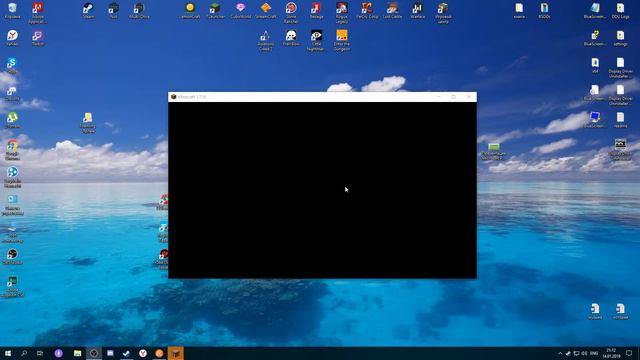Open the MultiDrive desktop shortcut

139,11
